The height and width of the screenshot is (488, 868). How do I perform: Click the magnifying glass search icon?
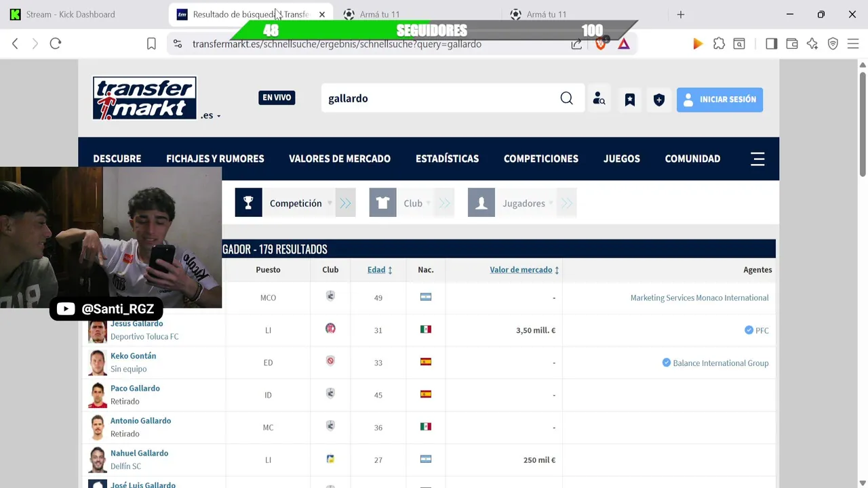[566, 99]
